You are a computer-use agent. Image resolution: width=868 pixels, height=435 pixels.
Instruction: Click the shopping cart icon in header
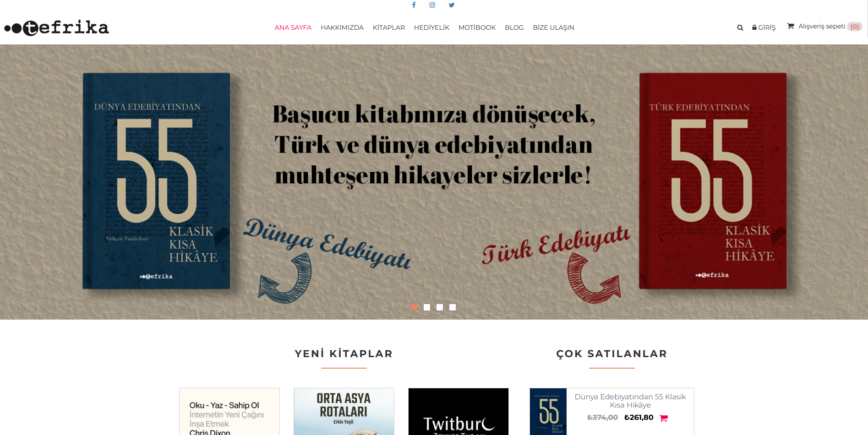[791, 26]
